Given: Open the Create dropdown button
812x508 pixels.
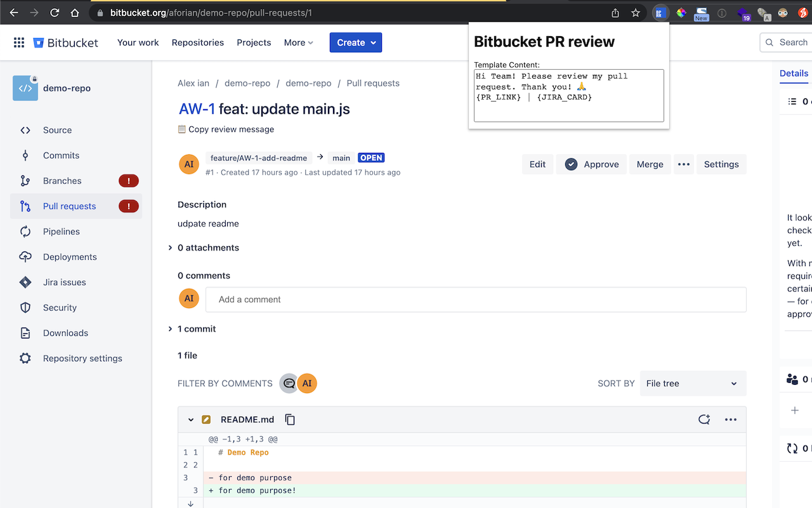Looking at the screenshot, I should point(356,43).
